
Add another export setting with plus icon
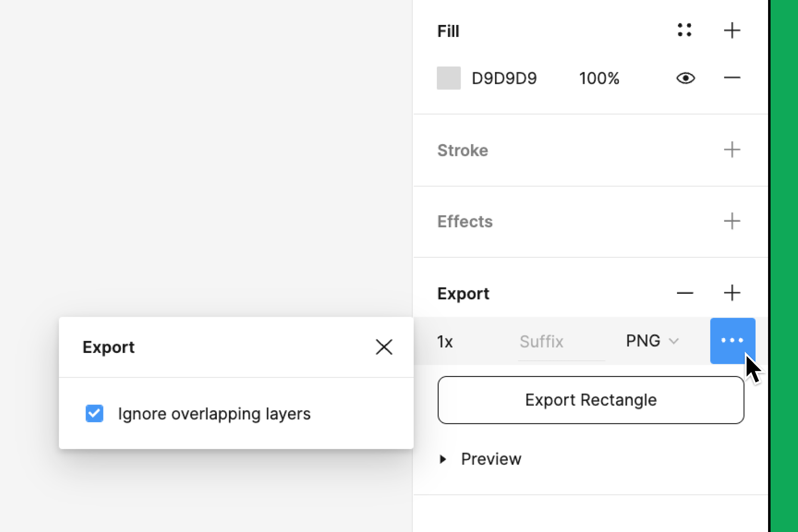pyautogui.click(x=732, y=293)
